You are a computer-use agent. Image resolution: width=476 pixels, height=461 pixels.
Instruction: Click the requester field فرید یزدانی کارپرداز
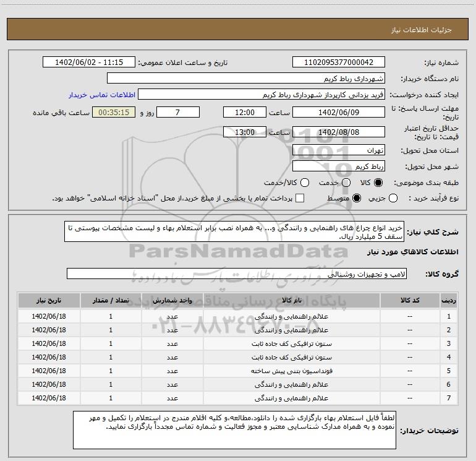(x=261, y=95)
